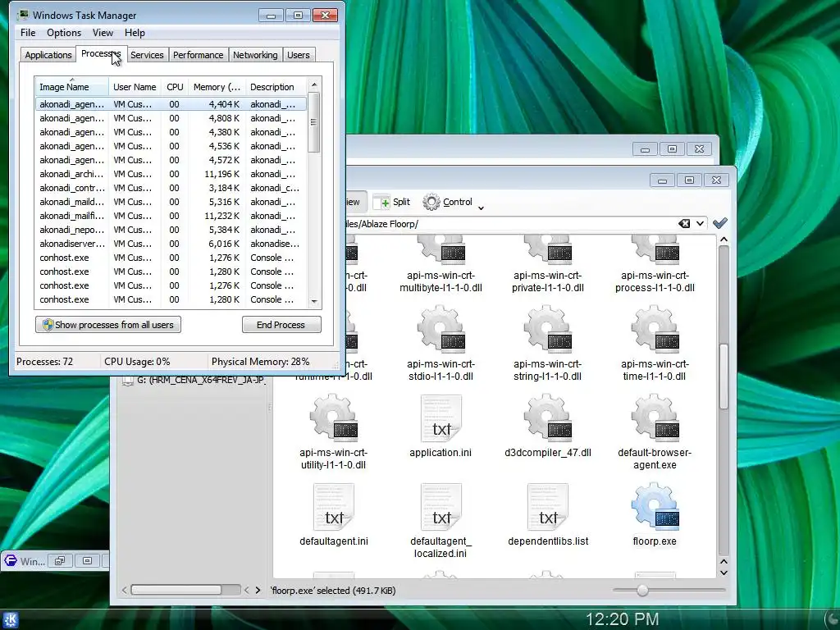Click the places panel horizontal scrollbar
Screen dimensions: 840x630
176,590
